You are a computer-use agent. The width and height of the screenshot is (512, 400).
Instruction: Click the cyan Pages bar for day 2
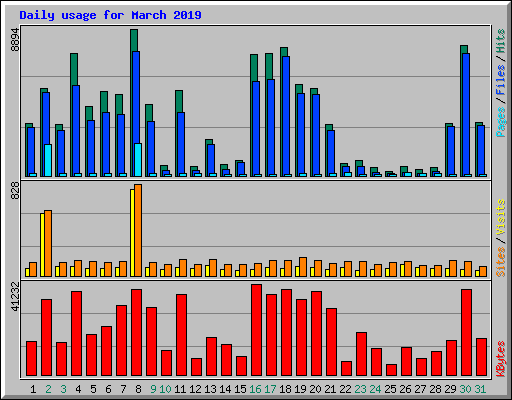(x=48, y=160)
